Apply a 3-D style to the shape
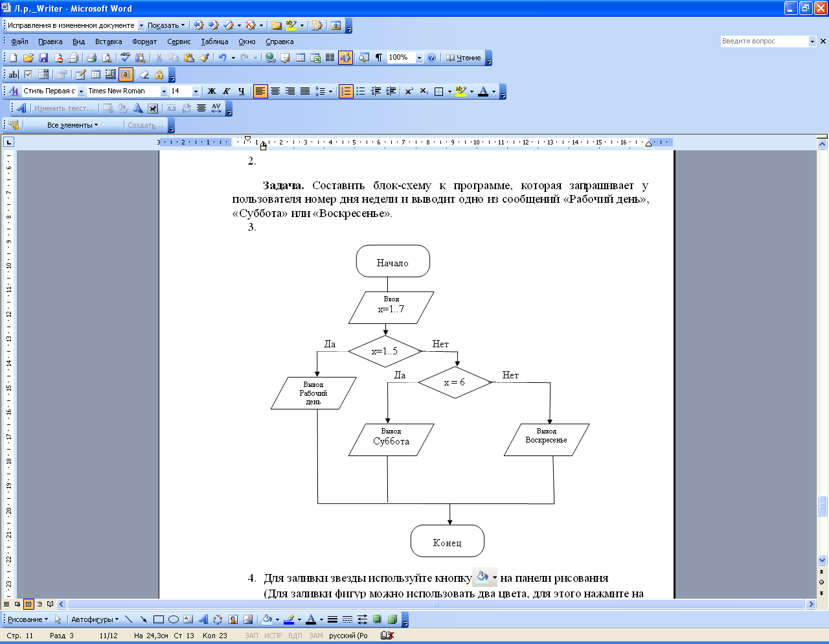Image resolution: width=829 pixels, height=644 pixels. (x=392, y=619)
